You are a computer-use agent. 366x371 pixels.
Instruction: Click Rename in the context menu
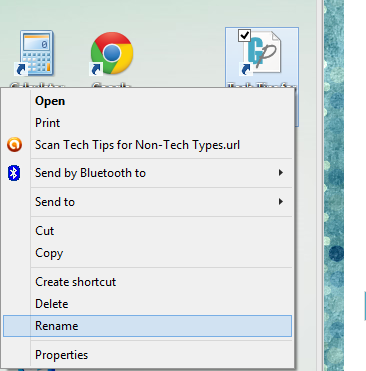click(147, 326)
